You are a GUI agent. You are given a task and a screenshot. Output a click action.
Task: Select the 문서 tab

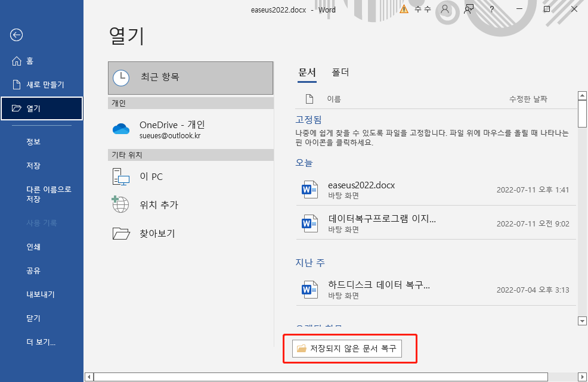(x=307, y=72)
